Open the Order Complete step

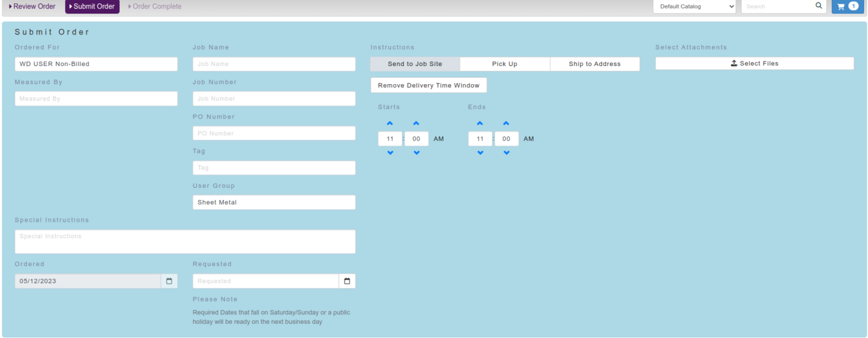155,6
